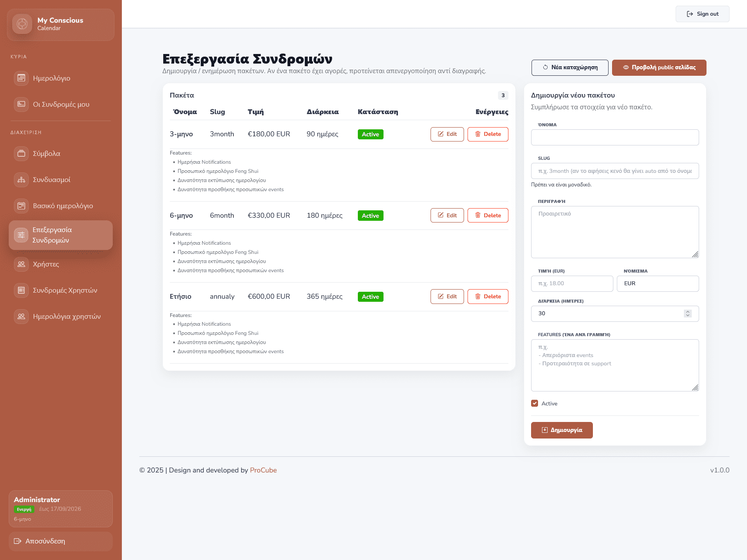
Task: Click the Χρήστες users icon
Action: pyautogui.click(x=21, y=264)
